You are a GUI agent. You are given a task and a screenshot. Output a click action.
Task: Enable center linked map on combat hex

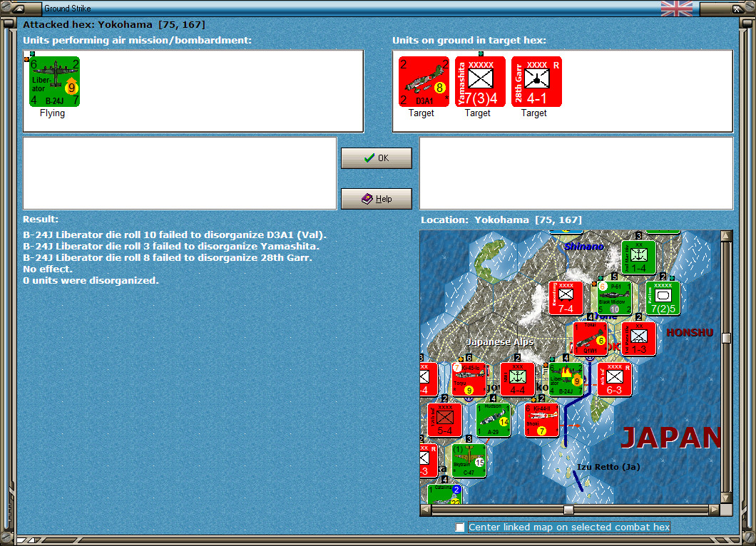460,527
